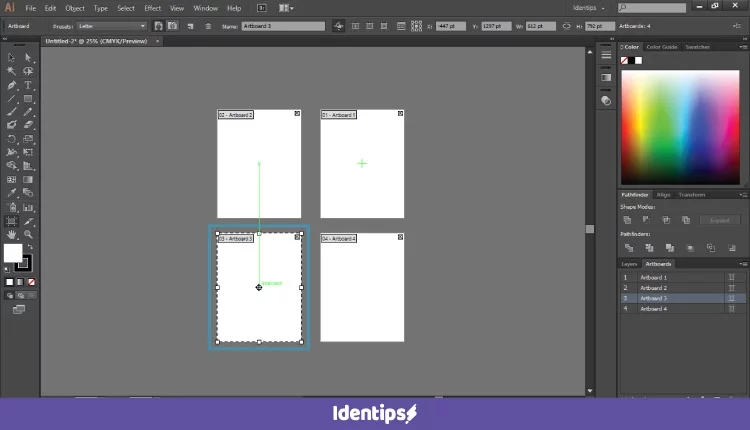Set artboard to portrait orientation
750x430 pixels.
pos(157,26)
